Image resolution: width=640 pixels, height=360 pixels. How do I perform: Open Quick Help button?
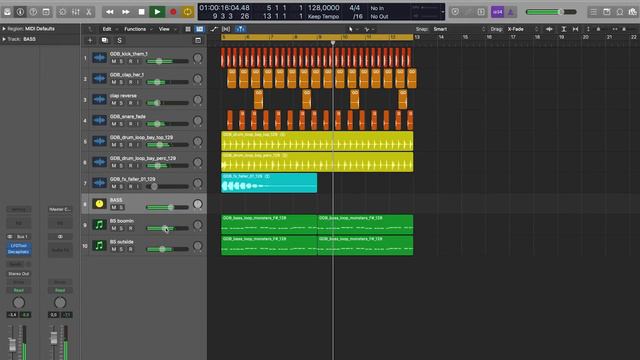[x=33, y=12]
